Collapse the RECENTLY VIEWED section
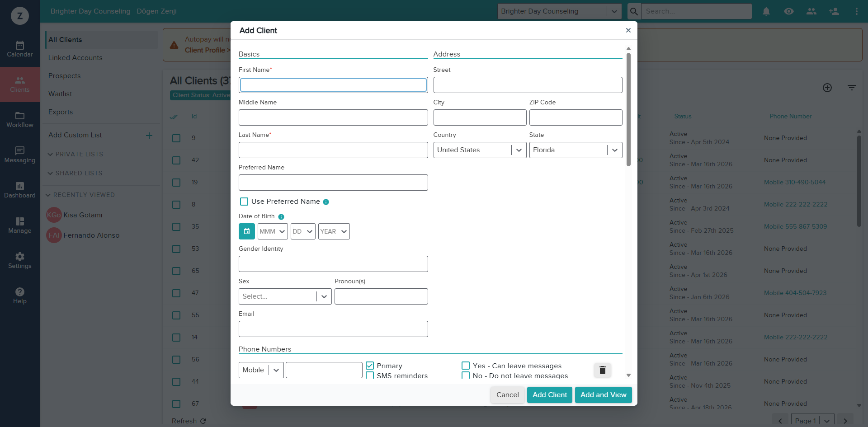 (80, 195)
